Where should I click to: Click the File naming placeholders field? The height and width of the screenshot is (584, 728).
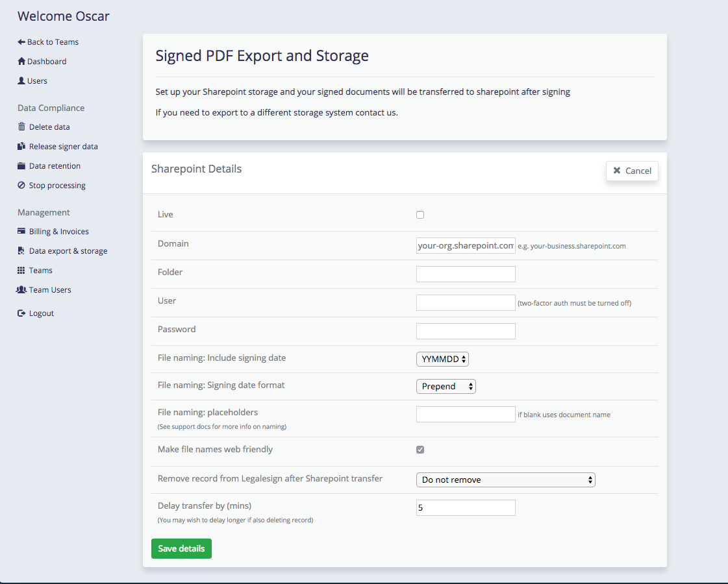[466, 414]
